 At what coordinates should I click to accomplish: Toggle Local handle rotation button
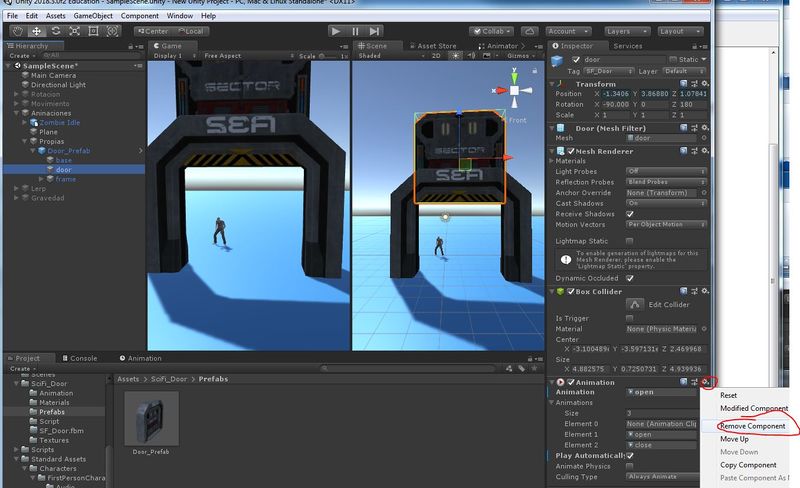point(191,31)
